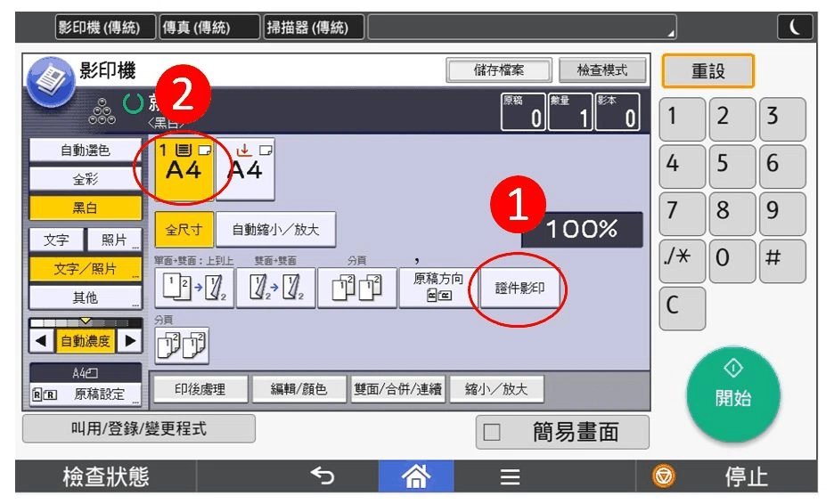834x504 pixels.
Task: Open 原稿設定 original settings
Action: [86, 394]
